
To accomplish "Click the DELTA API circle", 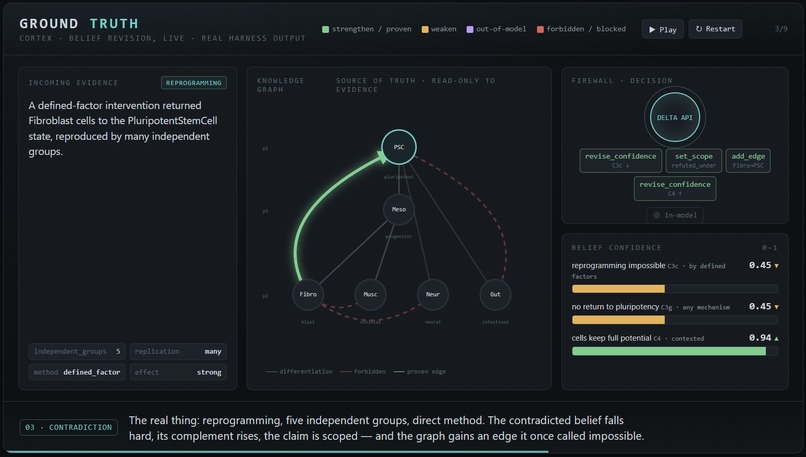I will click(x=674, y=117).
